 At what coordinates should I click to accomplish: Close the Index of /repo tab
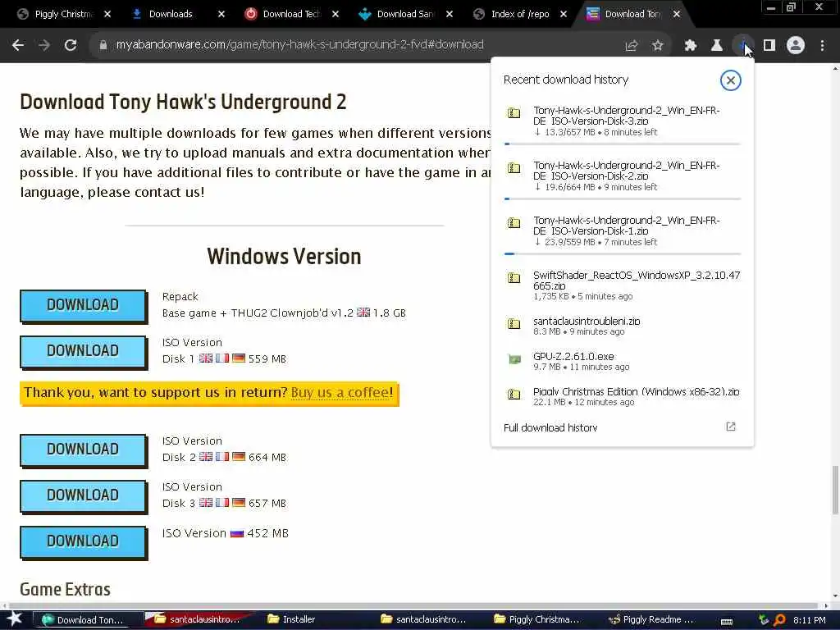click(x=564, y=15)
